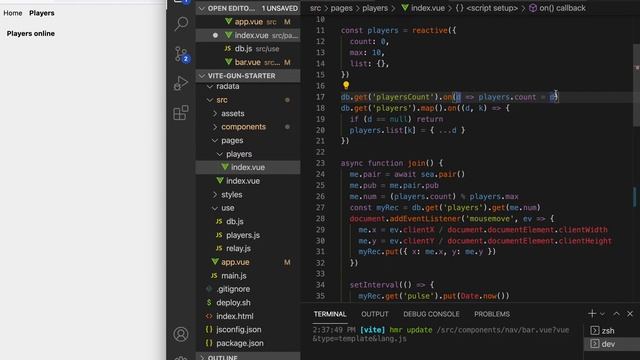Click 'pages' breadcrumb segment
The height and width of the screenshot is (360, 640).
coord(341,8)
